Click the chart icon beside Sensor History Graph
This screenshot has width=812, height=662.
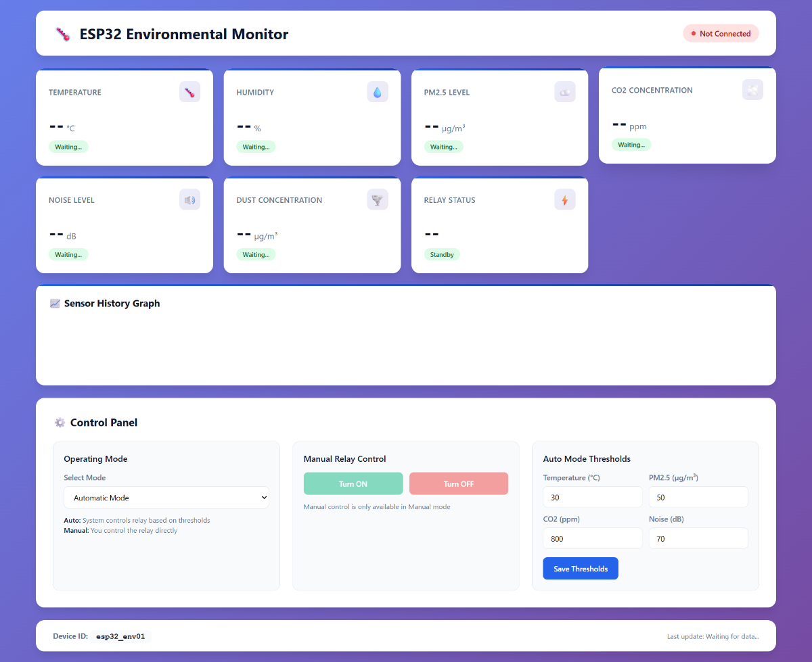[x=55, y=304]
